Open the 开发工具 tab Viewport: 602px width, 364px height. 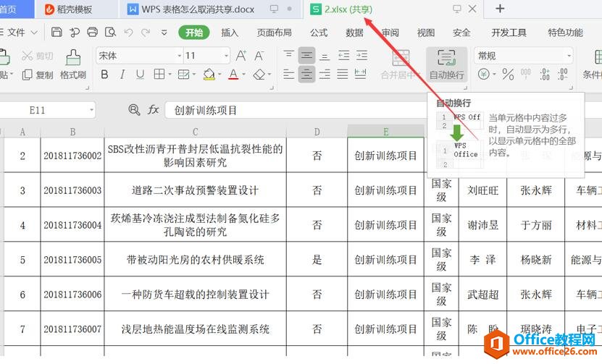[x=509, y=33]
